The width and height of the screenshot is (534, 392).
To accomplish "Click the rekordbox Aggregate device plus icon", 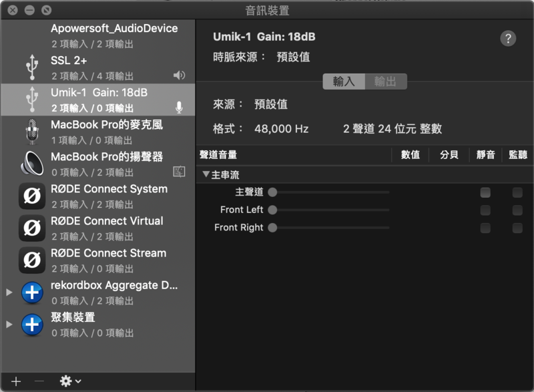I will click(31, 292).
